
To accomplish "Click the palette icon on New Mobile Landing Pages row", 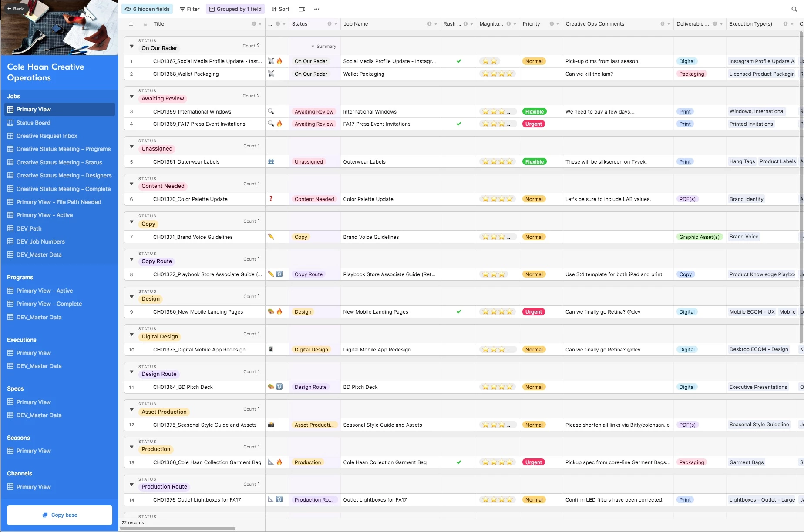I will click(271, 311).
